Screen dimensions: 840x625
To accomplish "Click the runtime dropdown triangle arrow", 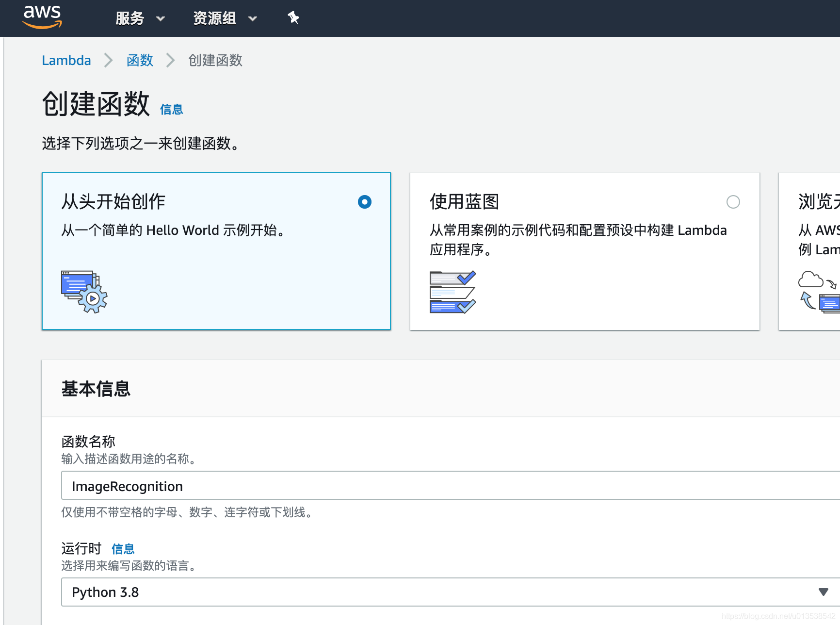I will pyautogui.click(x=823, y=592).
